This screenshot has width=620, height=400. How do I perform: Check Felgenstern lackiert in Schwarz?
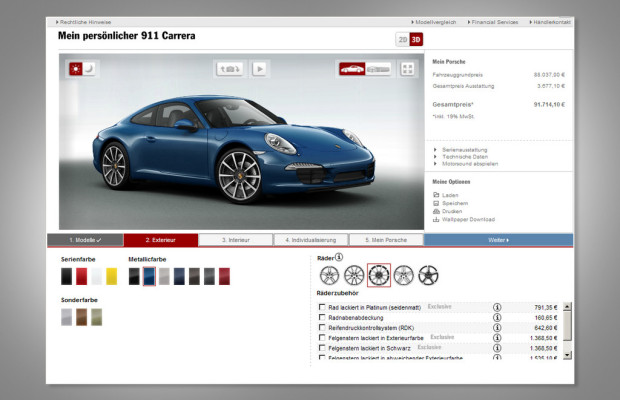(x=322, y=348)
